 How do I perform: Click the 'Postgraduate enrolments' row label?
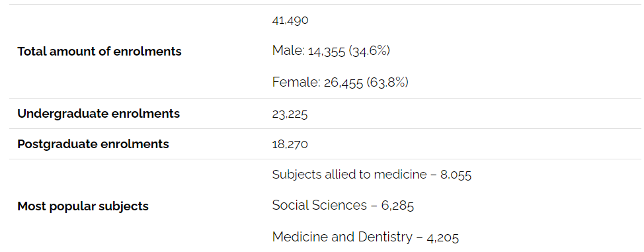point(93,144)
